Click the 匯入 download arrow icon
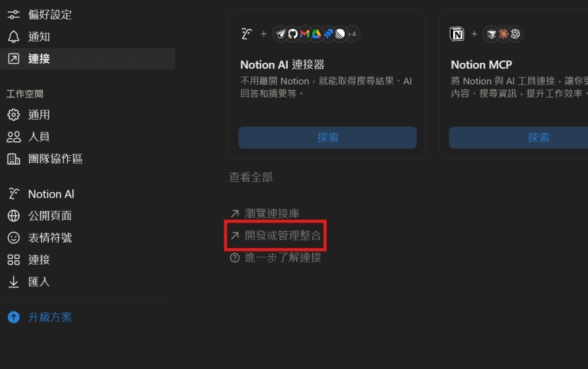This screenshot has width=588, height=369. tap(14, 282)
